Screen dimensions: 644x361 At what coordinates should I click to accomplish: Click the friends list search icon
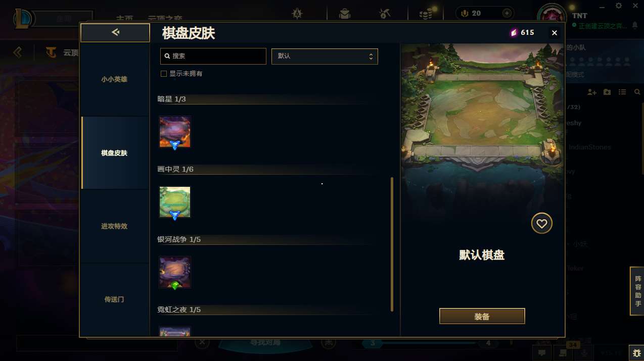pyautogui.click(x=637, y=92)
